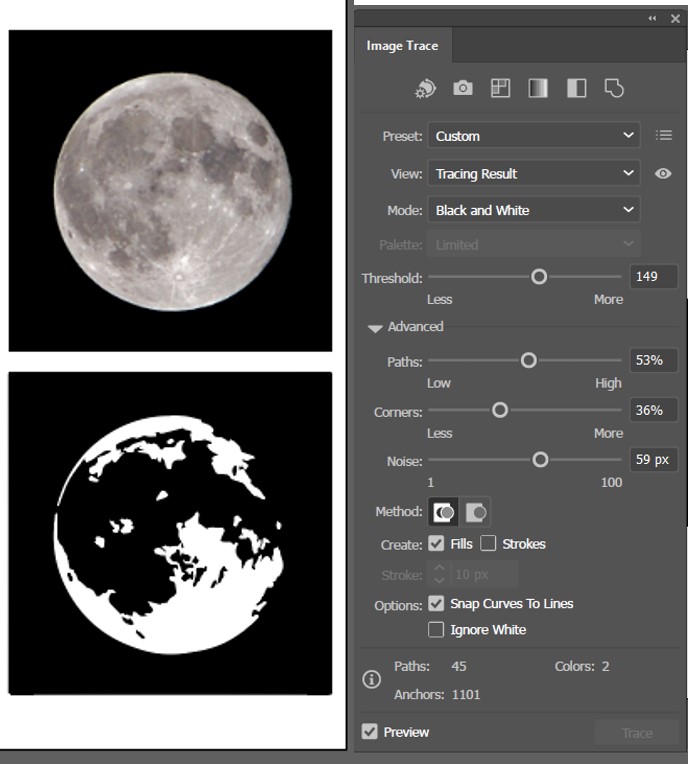Collapse the Advanced section triangle
The image size is (688, 764).
[x=375, y=328]
